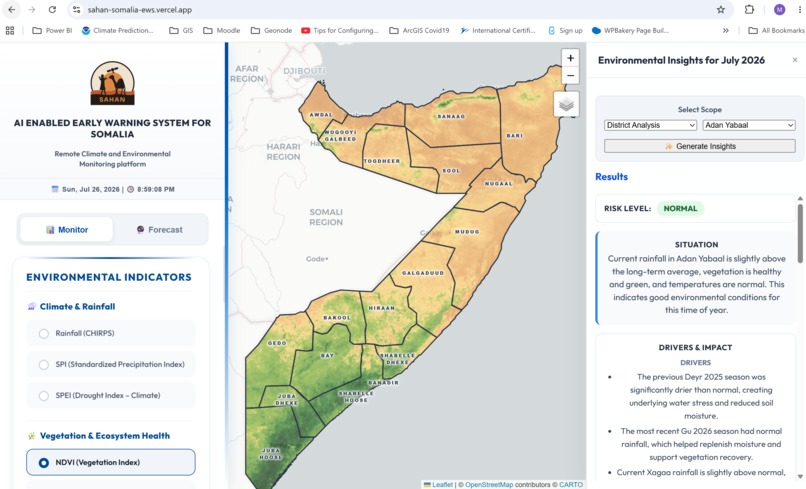Zoom in the map with plus button
Viewport: 806px width, 489px height.
tap(570, 58)
